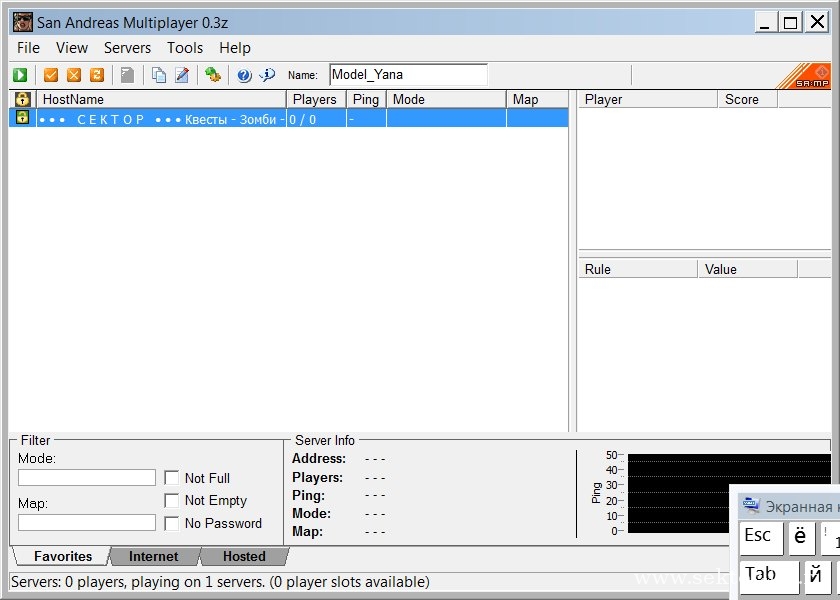The width and height of the screenshot is (840, 600).
Task: Click the status bar servers summary text
Action: [220, 582]
